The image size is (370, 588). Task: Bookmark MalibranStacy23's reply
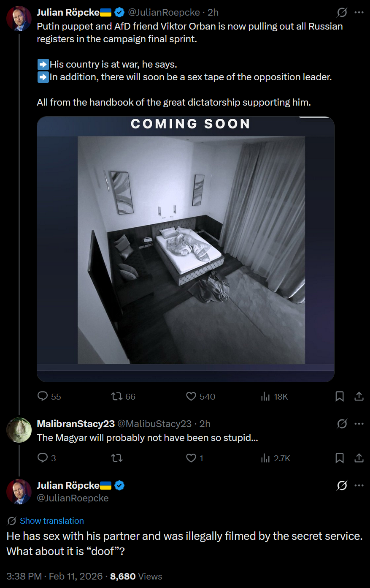pyautogui.click(x=340, y=458)
